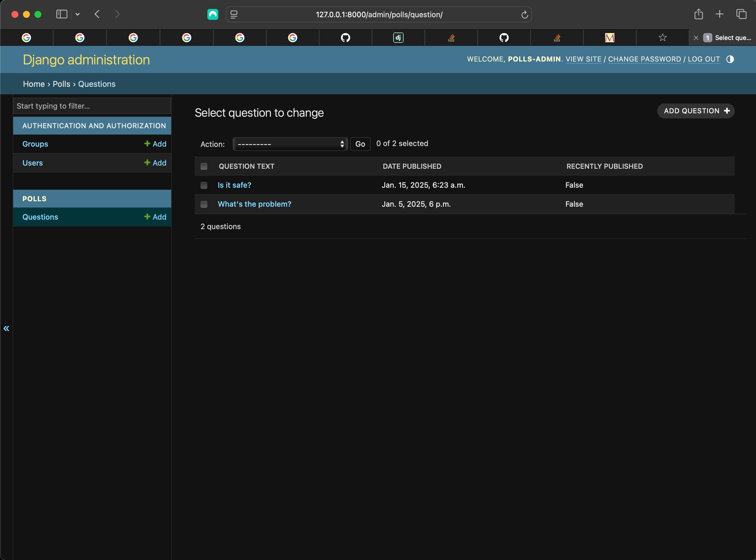Screen dimensions: 756x560
Task: Click the Share icon in Safari toolbar
Action: (x=699, y=14)
